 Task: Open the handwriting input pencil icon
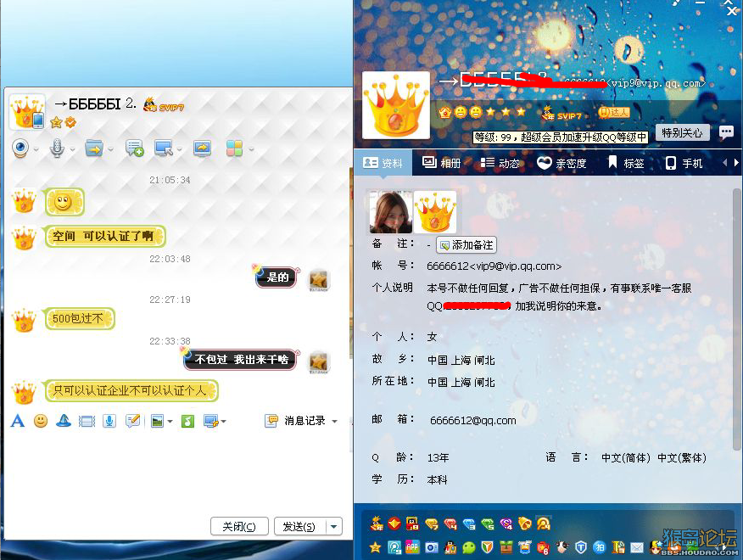point(132,421)
